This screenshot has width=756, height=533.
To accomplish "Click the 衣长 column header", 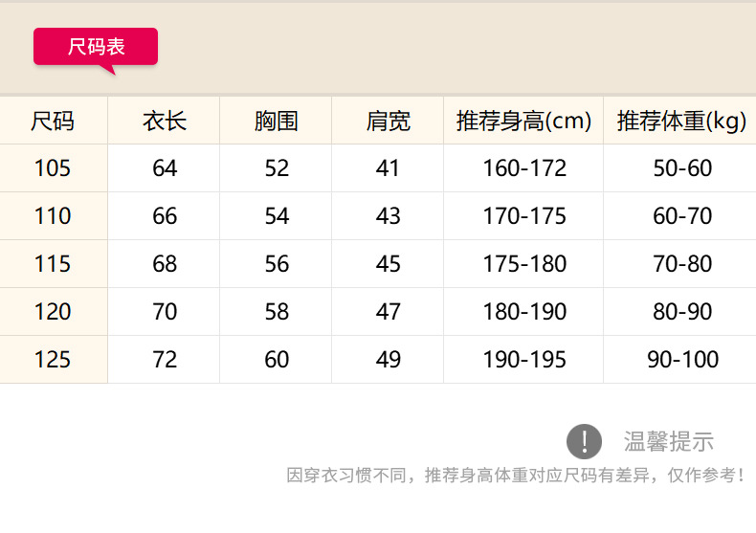I will 165,122.
